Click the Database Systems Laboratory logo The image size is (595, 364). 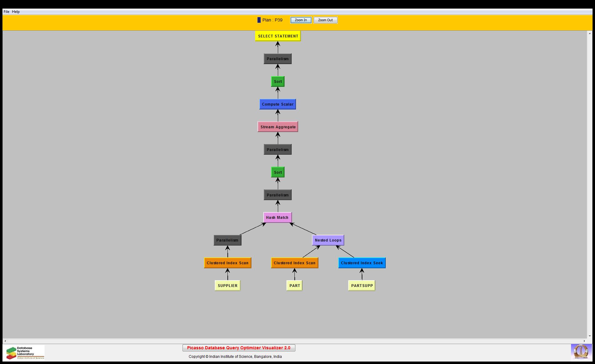point(25,353)
